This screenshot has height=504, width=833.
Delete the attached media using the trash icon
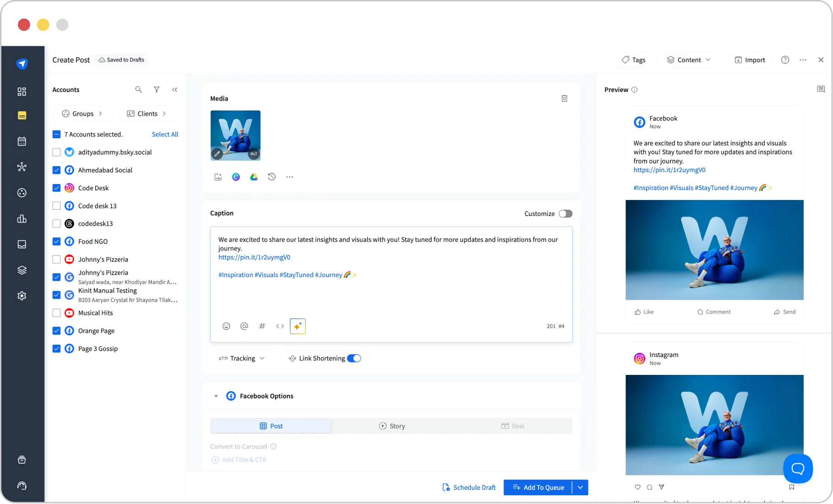click(564, 98)
